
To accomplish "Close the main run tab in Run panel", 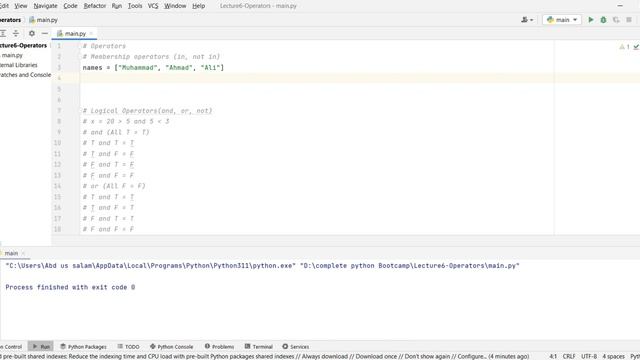I will click(23, 253).
